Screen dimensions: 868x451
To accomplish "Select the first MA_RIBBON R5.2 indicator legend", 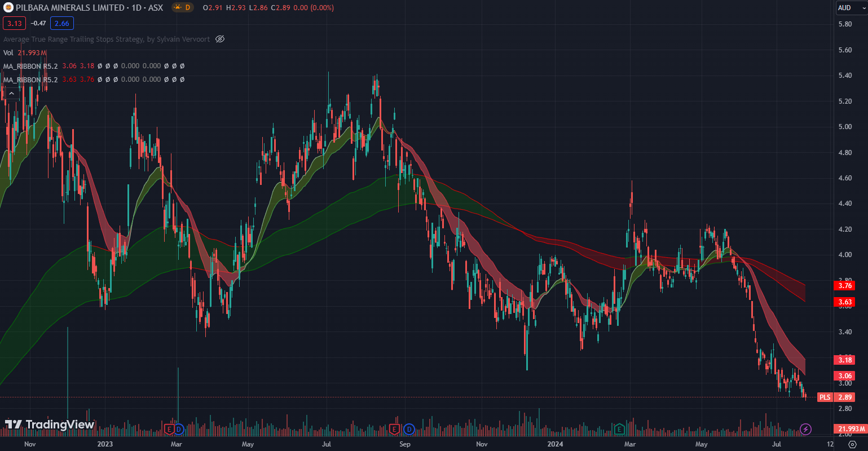I will (30, 66).
